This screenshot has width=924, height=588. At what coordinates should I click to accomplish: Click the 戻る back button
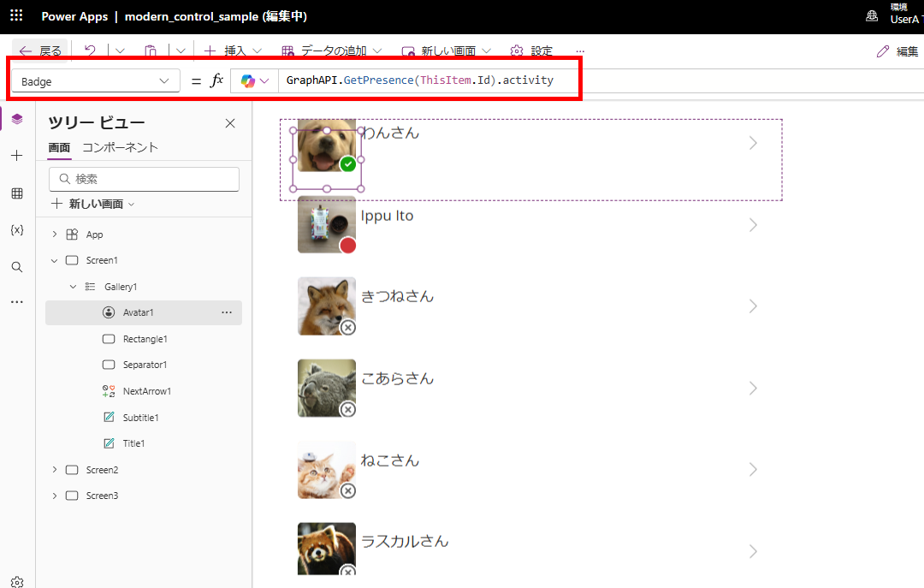pyautogui.click(x=40, y=51)
